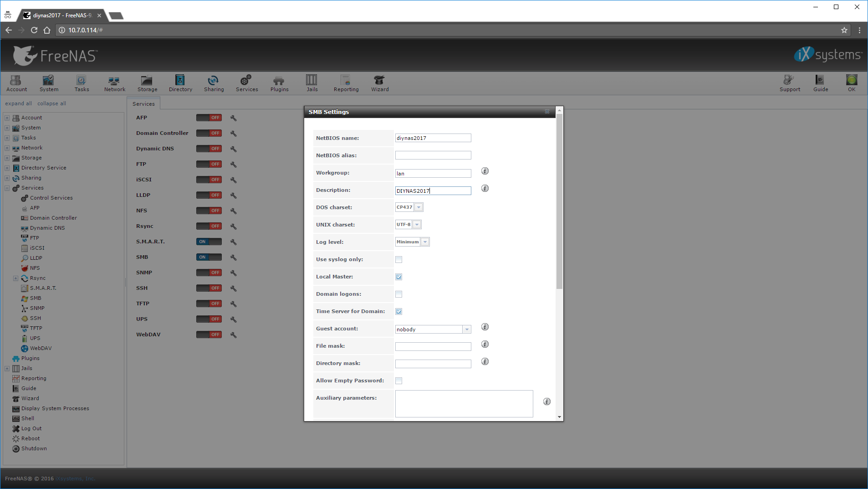Select the Services tab
Screen dimensions: 868x489
pos(143,104)
